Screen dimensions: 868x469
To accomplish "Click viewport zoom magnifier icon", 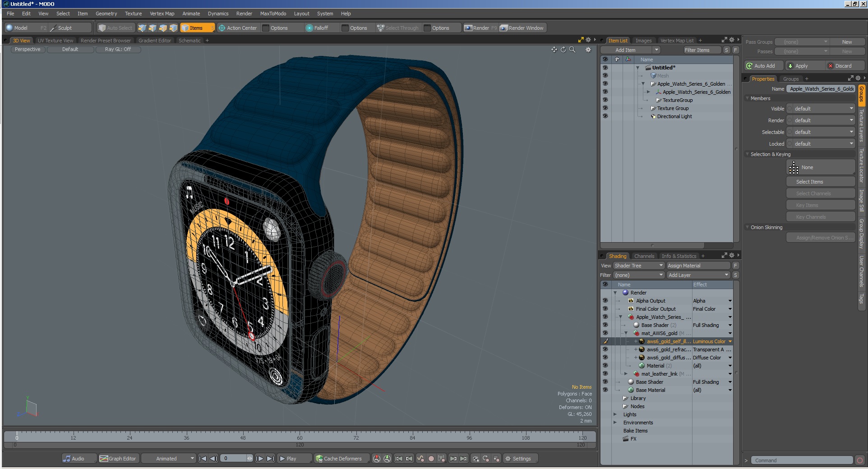I will (573, 50).
